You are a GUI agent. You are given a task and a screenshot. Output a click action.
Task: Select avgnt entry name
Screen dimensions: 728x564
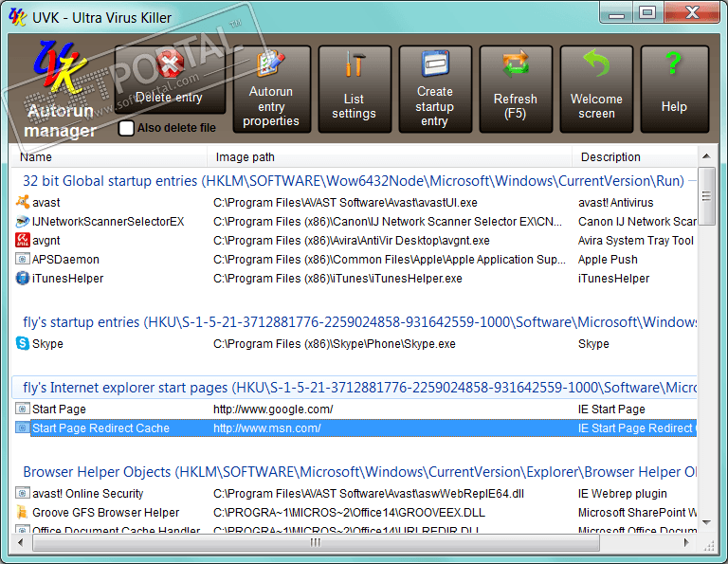[x=46, y=241]
